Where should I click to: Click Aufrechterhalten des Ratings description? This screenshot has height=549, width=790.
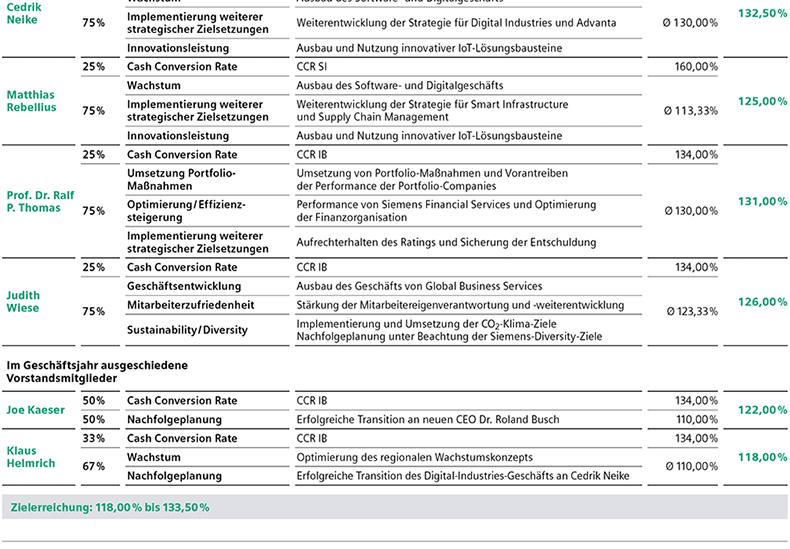point(446,242)
